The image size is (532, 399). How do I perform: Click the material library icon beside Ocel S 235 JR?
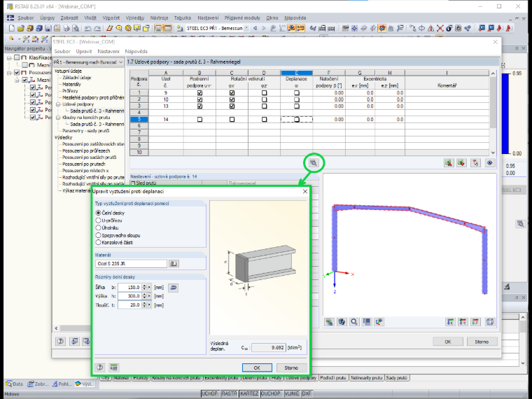(174, 264)
